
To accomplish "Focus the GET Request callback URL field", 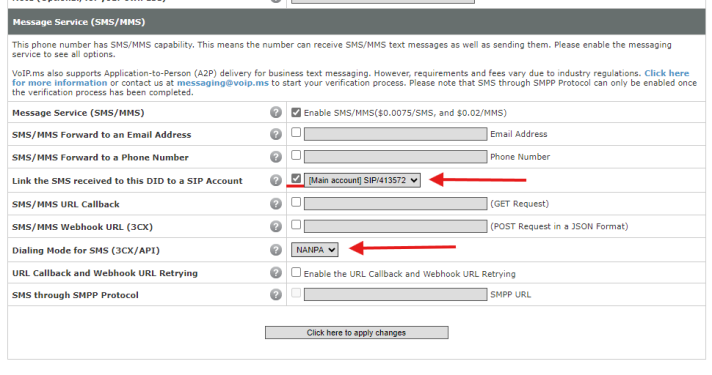I will click(x=396, y=203).
